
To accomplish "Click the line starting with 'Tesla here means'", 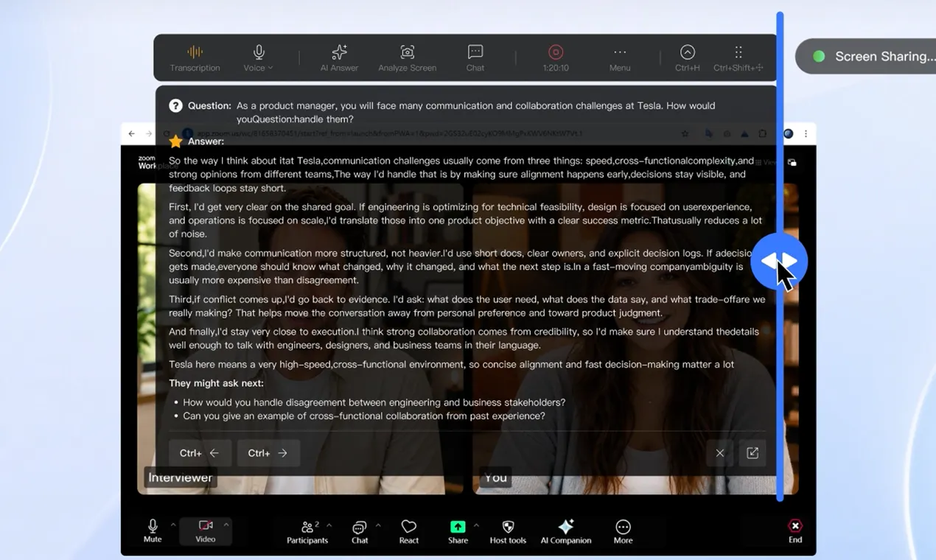I will (x=451, y=364).
